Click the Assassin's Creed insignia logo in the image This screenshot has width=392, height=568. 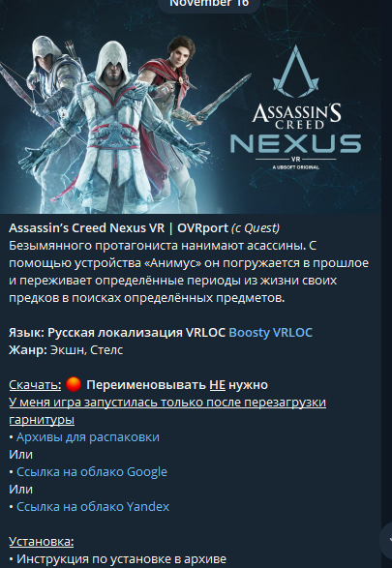[296, 72]
